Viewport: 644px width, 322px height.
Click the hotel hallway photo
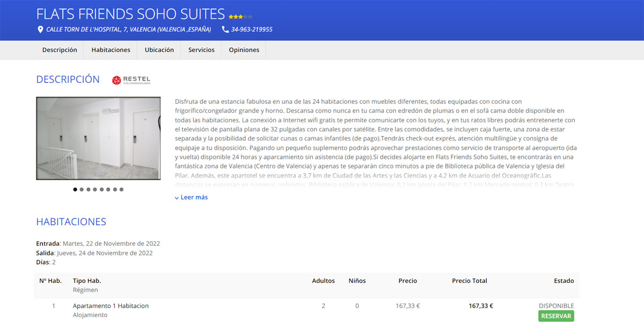98,138
